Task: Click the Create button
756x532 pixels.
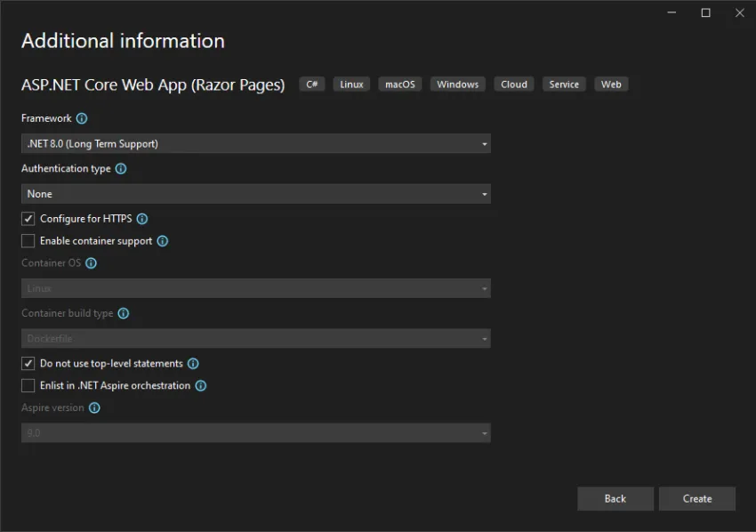Action: pyautogui.click(x=697, y=498)
